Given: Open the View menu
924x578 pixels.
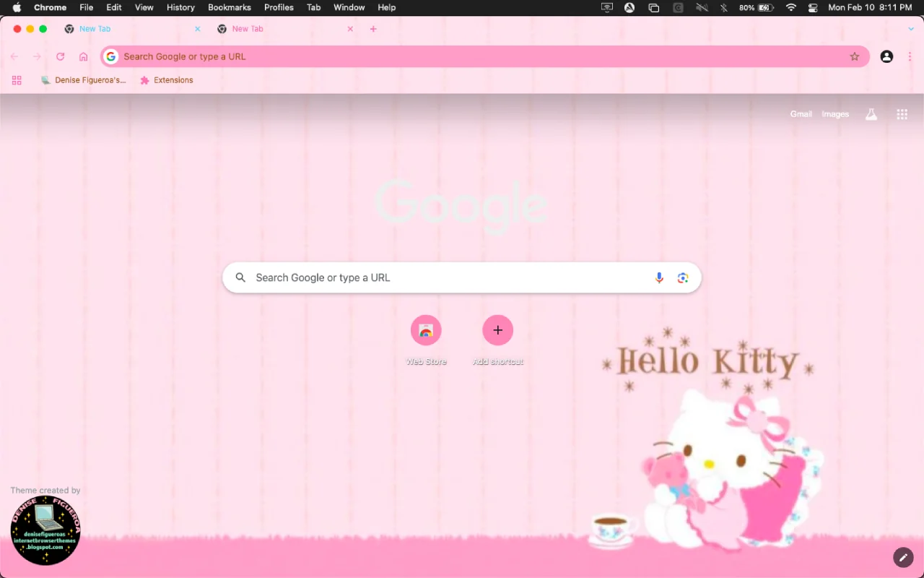Looking at the screenshot, I should 144,7.
